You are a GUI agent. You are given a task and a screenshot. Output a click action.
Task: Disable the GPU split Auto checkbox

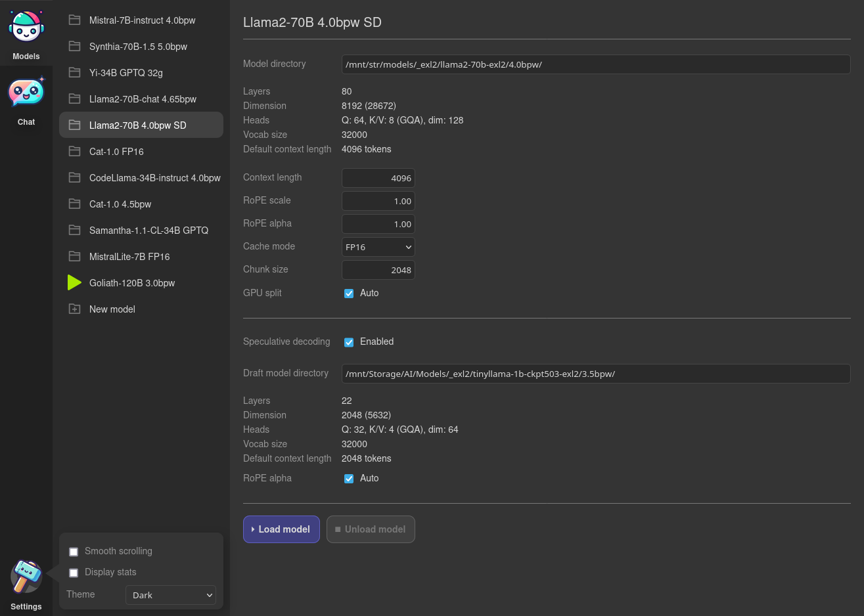tap(349, 294)
